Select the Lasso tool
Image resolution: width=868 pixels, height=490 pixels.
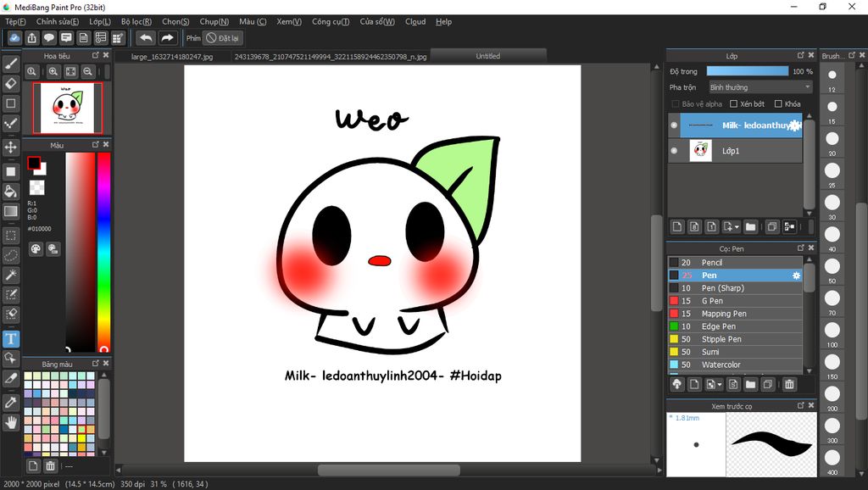(11, 256)
